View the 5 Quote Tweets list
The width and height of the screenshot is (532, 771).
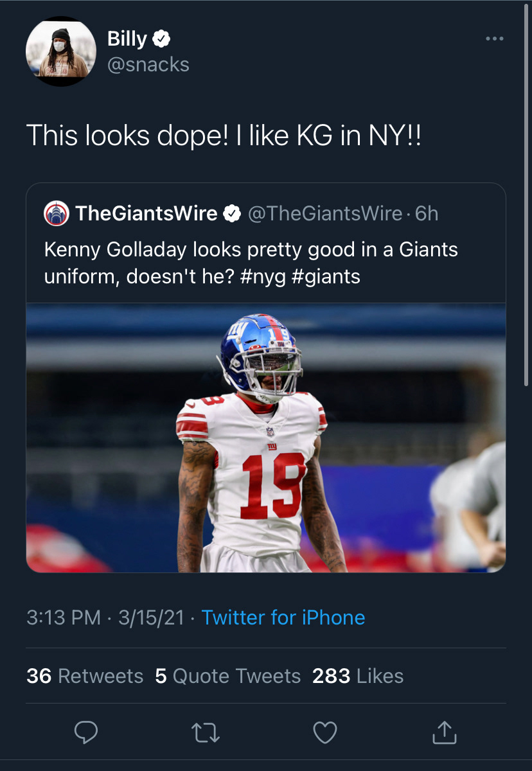coord(228,676)
